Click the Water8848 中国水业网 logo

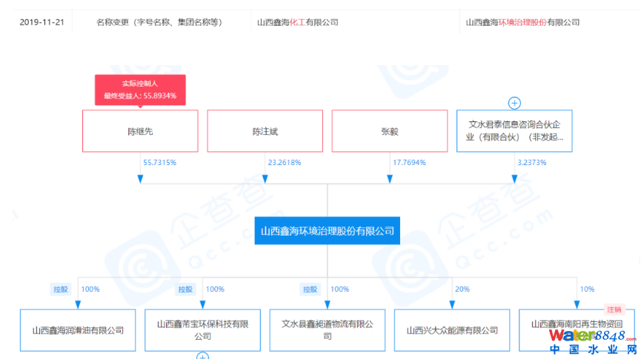point(593,343)
